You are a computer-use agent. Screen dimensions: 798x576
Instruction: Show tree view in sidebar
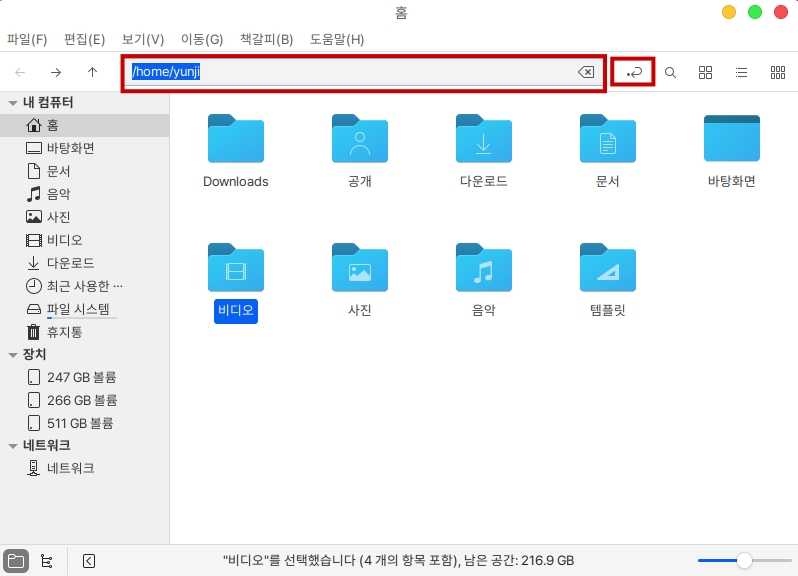47,561
